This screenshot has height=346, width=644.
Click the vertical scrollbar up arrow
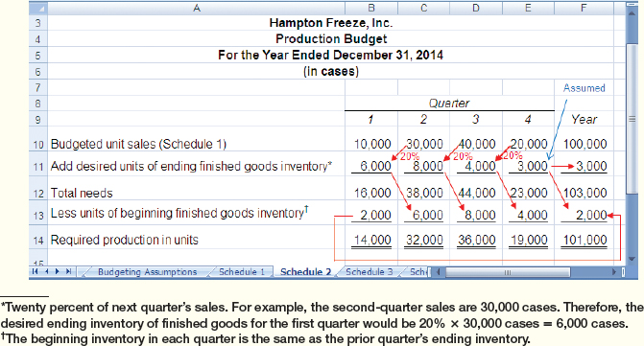(x=632, y=13)
